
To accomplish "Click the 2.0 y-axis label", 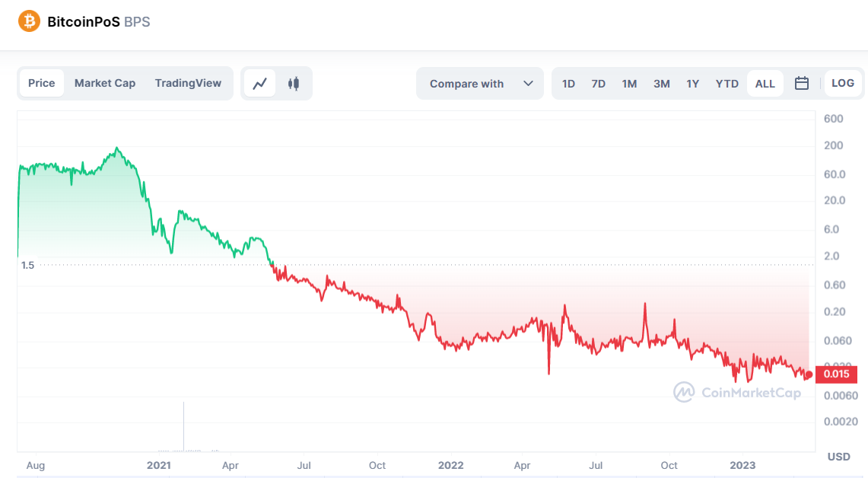I will (831, 256).
